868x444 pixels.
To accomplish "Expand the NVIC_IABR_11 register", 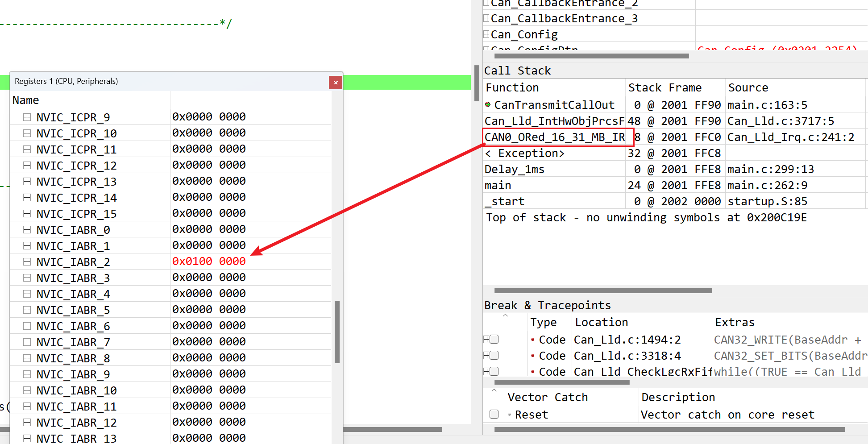I will pos(27,406).
